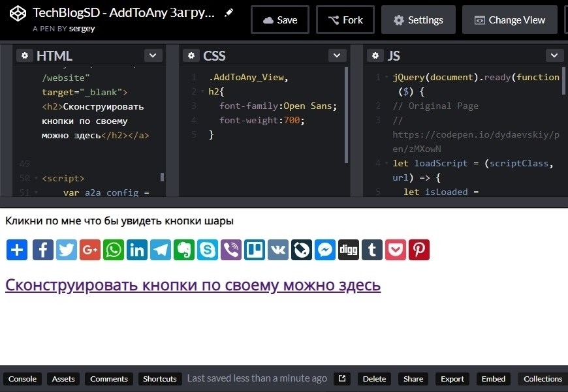This screenshot has width=568, height=392.
Task: Click the <script> tag line
Action: pyautogui.click(x=63, y=178)
